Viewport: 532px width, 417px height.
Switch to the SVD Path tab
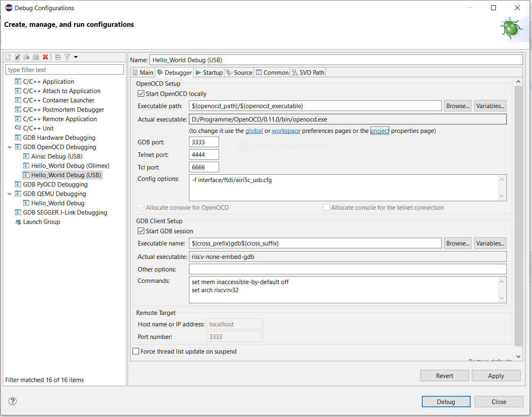click(x=308, y=73)
